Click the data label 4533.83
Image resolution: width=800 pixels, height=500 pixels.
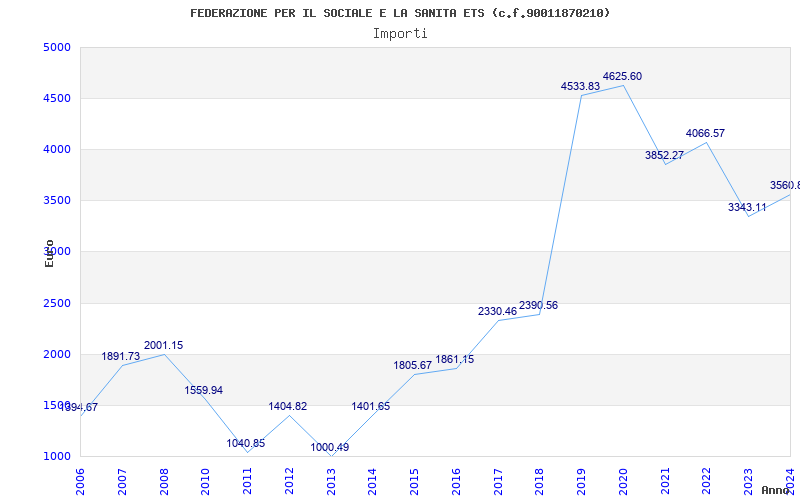click(580, 87)
